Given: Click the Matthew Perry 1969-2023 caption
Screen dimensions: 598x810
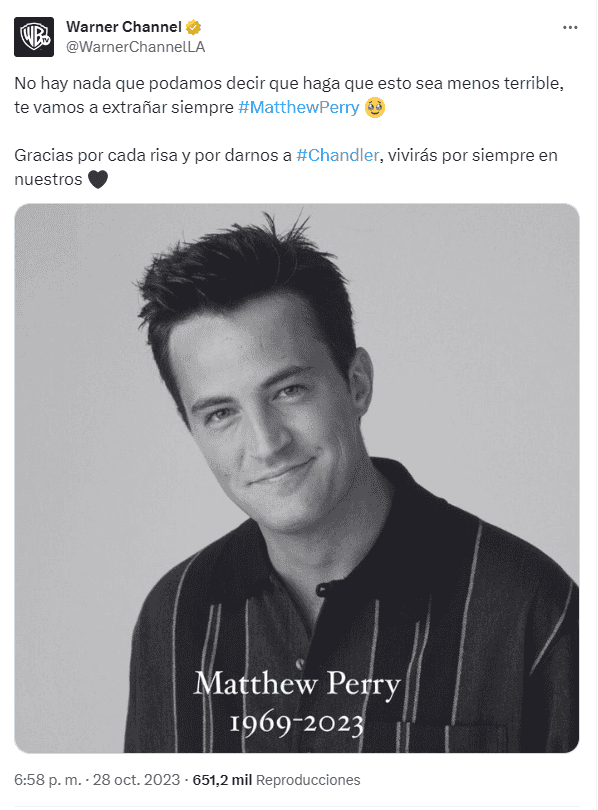Looking at the screenshot, I should tap(297, 702).
